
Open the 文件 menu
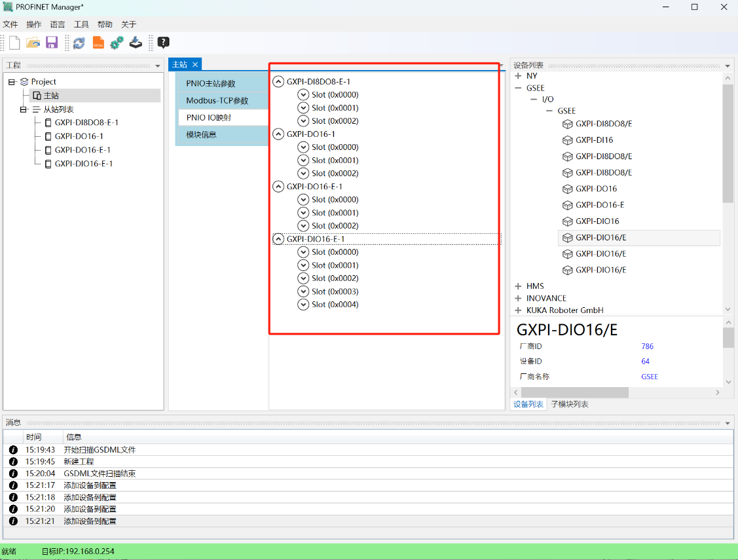click(x=10, y=24)
